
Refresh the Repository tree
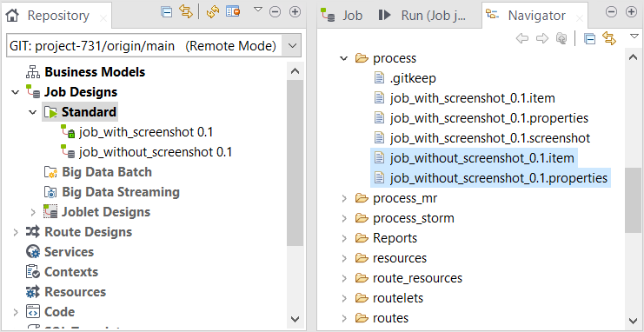pos(213,12)
